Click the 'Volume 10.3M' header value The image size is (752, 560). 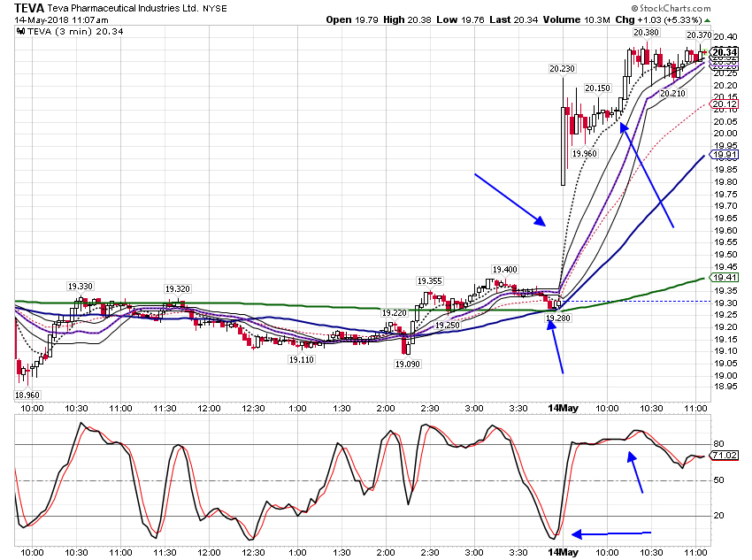(x=577, y=19)
